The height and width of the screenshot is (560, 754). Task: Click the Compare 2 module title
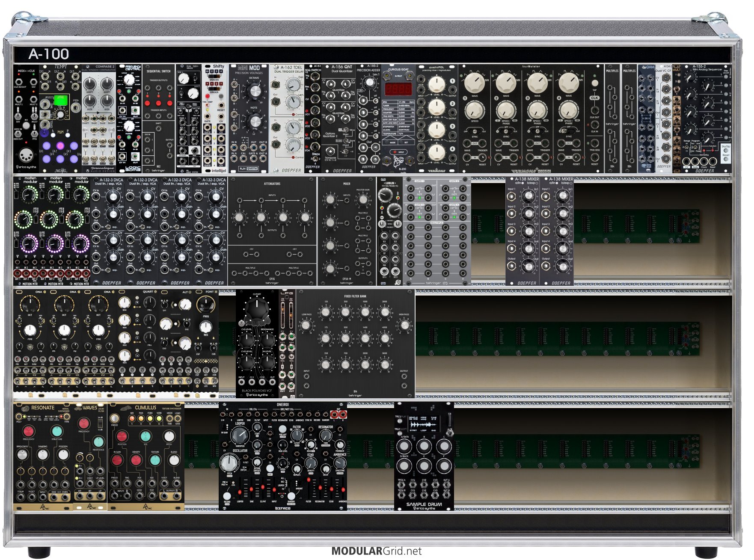point(105,67)
